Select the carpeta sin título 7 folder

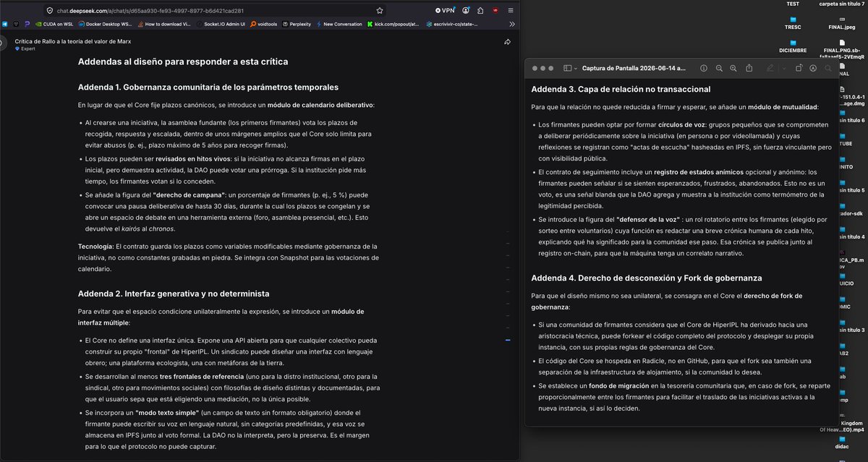[843, 4]
